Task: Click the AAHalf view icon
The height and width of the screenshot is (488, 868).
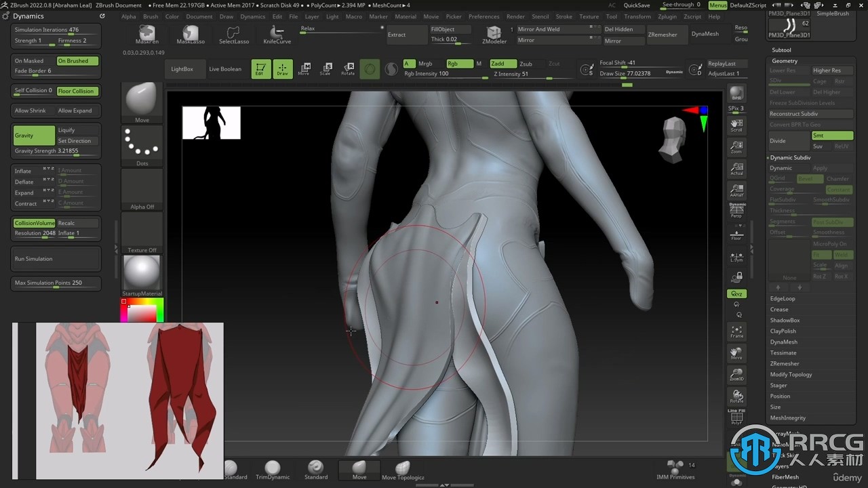Action: pyautogui.click(x=736, y=190)
